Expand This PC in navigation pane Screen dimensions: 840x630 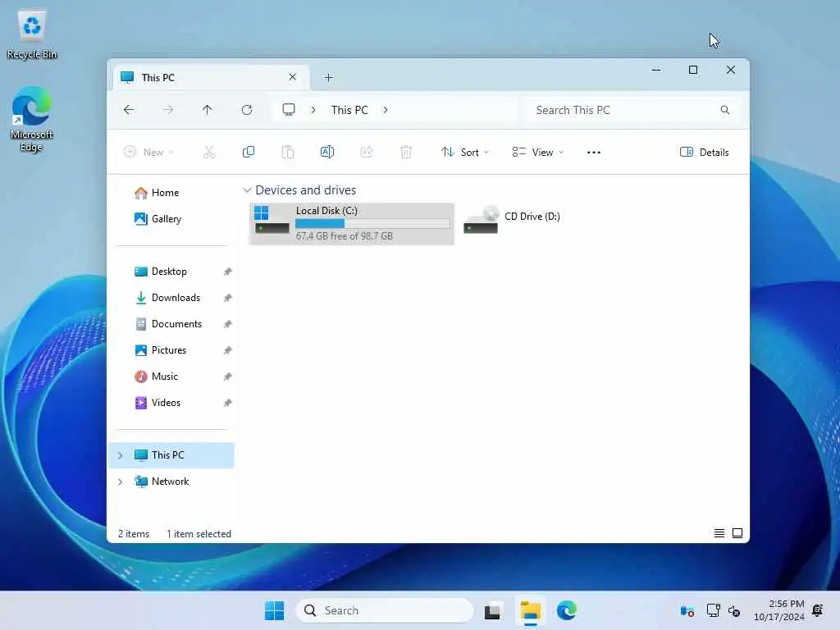(121, 455)
